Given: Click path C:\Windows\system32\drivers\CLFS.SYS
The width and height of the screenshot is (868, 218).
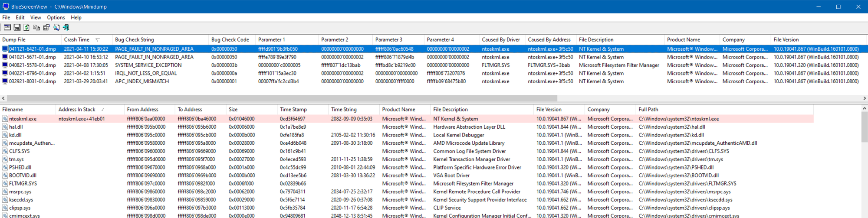Looking at the screenshot, I should pyautogui.click(x=684, y=151).
